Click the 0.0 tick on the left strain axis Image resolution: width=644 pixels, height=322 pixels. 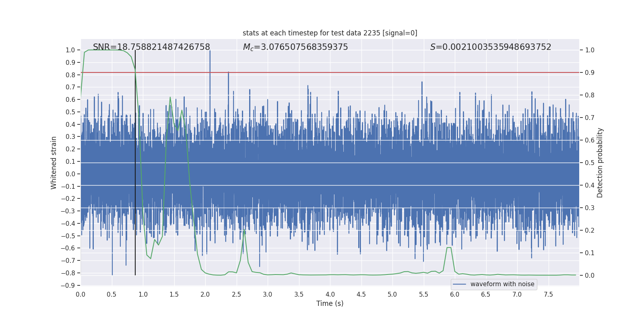click(71, 174)
